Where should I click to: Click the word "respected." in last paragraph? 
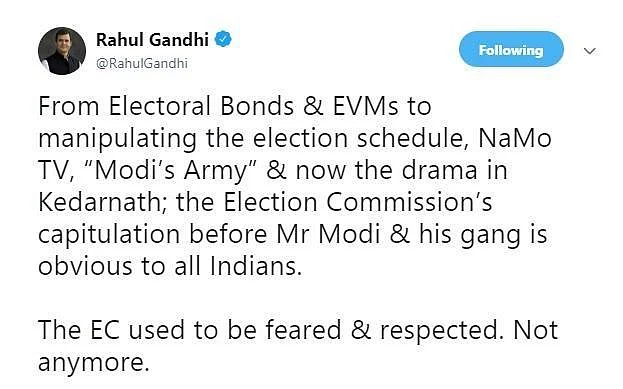[441, 332]
